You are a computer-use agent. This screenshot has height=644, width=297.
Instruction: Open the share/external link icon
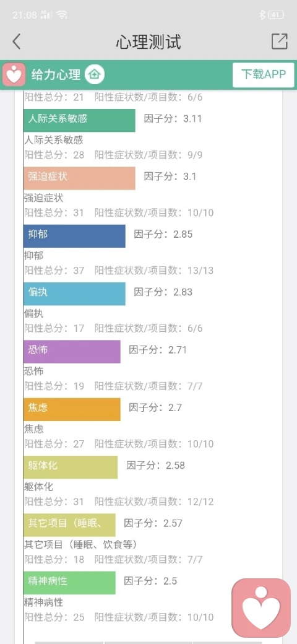point(279,41)
